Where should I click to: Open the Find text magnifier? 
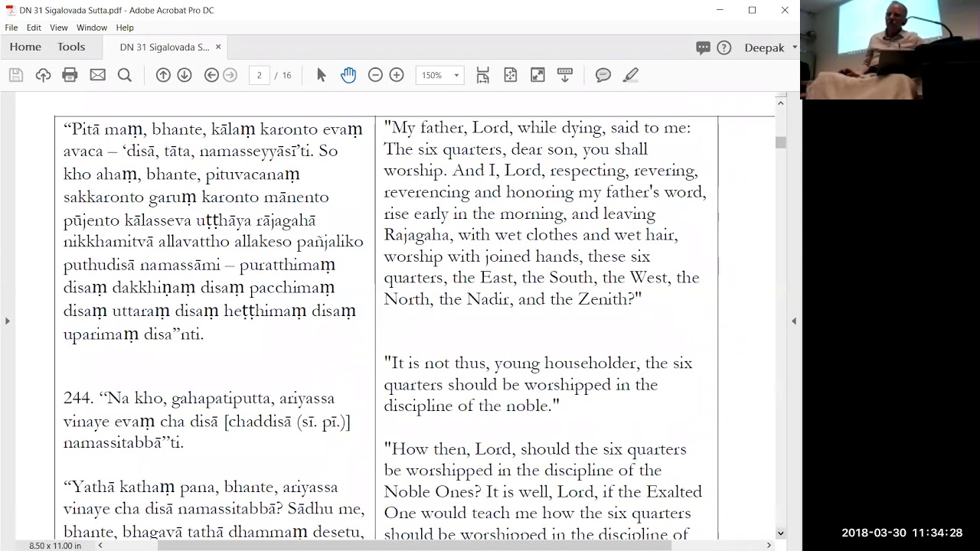click(125, 75)
